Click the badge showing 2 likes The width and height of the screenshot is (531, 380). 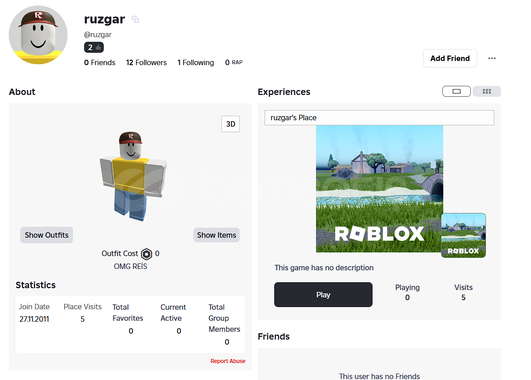(94, 47)
